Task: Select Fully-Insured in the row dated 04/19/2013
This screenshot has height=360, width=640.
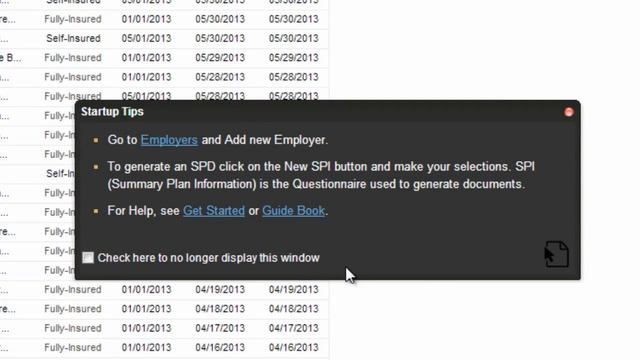Action: (73, 289)
